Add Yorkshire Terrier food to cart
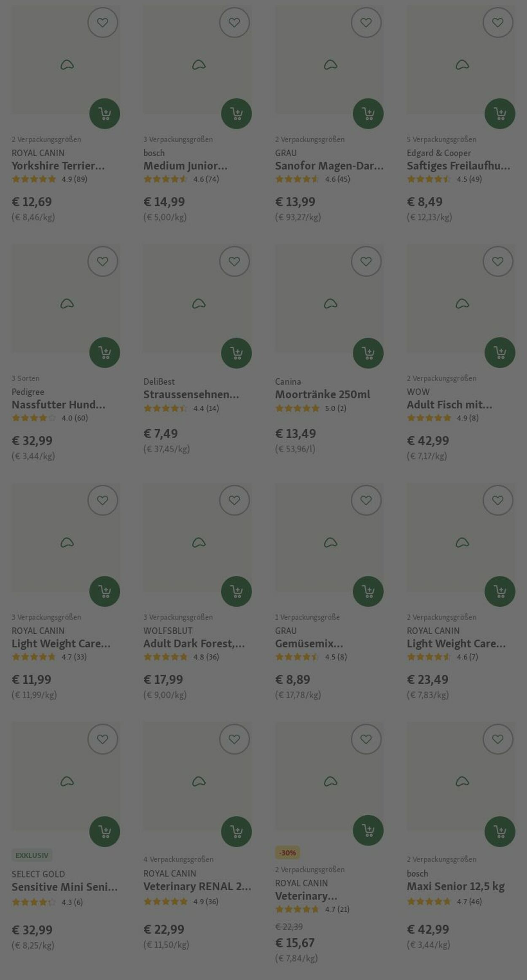 (105, 113)
